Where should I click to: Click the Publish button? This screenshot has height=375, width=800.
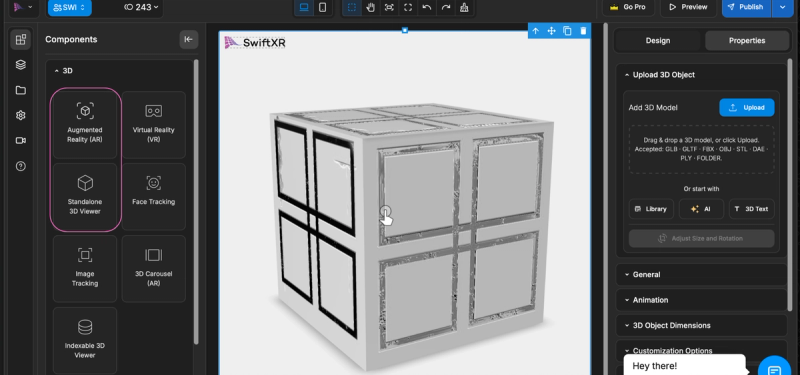746,7
